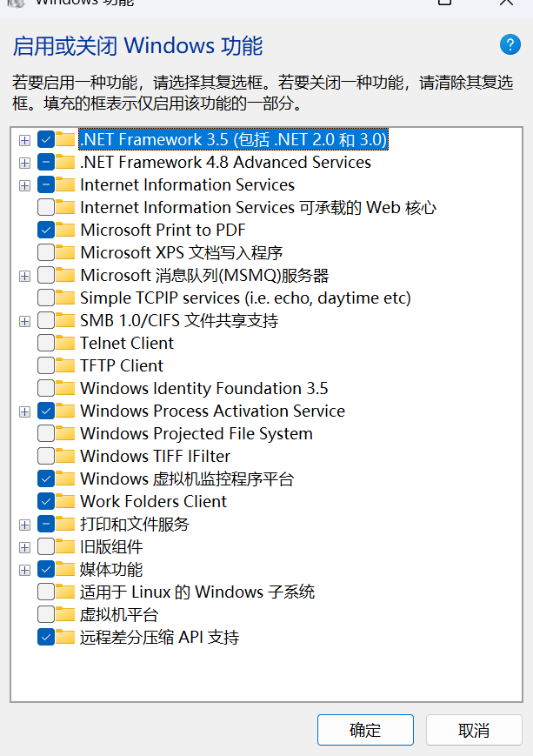Click the 取消 button
The width and height of the screenshot is (533, 756).
click(474, 729)
